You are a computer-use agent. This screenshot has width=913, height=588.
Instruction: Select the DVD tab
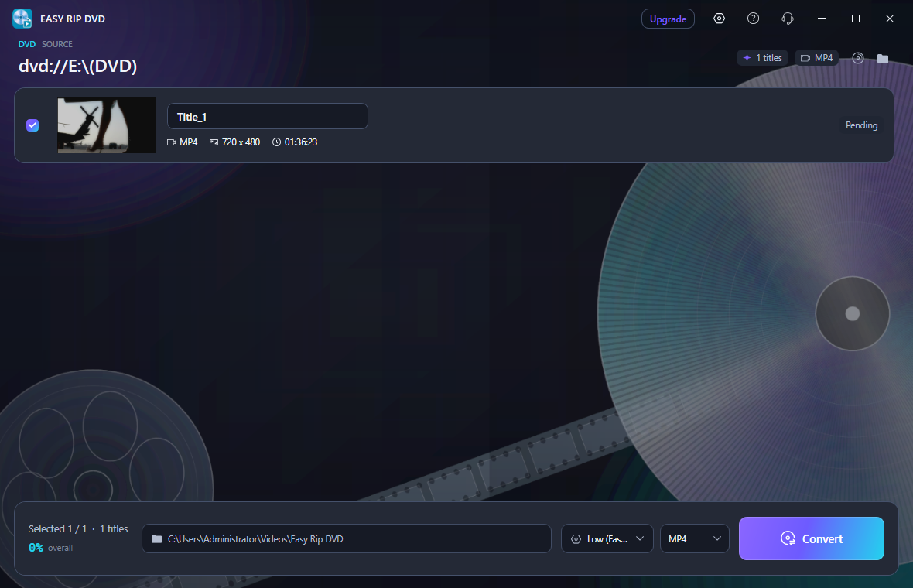point(27,44)
